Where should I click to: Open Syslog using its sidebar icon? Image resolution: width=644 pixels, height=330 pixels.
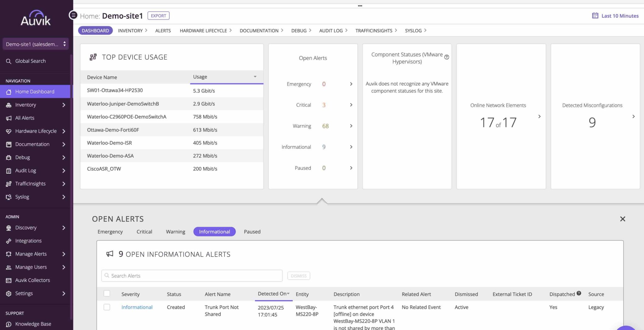pyautogui.click(x=8, y=197)
